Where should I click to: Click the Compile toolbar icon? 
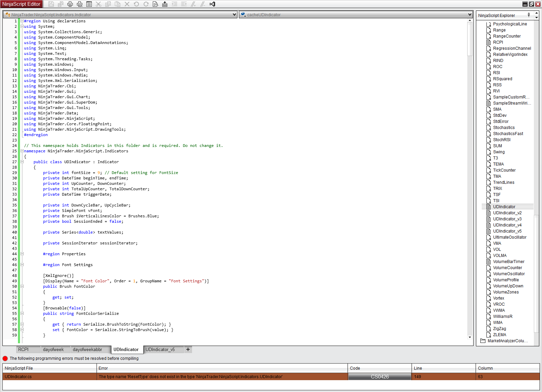pyautogui.click(x=165, y=4)
